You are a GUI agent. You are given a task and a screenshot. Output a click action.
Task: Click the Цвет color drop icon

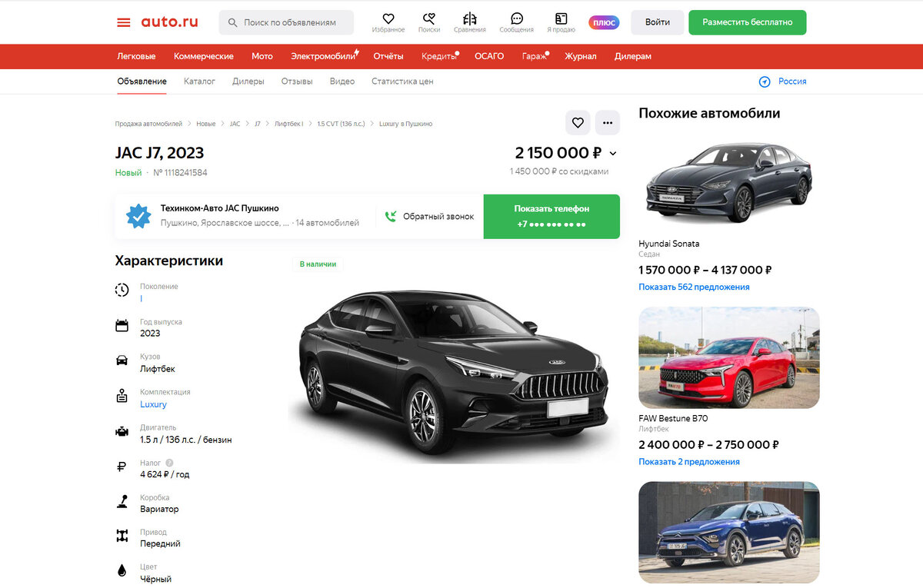tap(122, 571)
